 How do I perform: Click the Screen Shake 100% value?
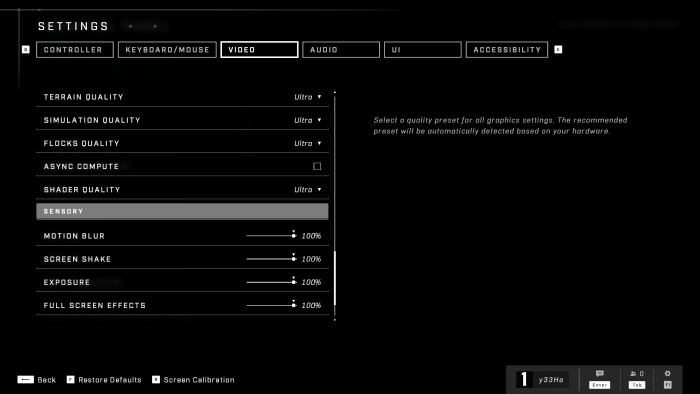[x=311, y=259]
